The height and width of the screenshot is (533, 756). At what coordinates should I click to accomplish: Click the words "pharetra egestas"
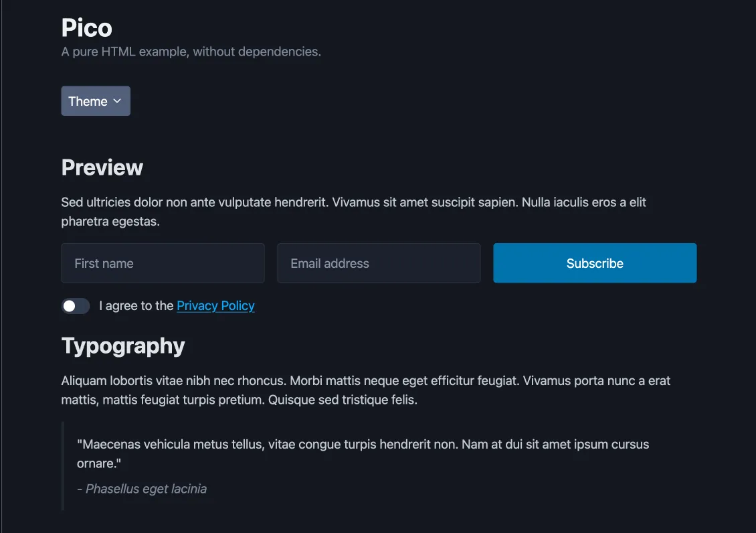(x=110, y=222)
